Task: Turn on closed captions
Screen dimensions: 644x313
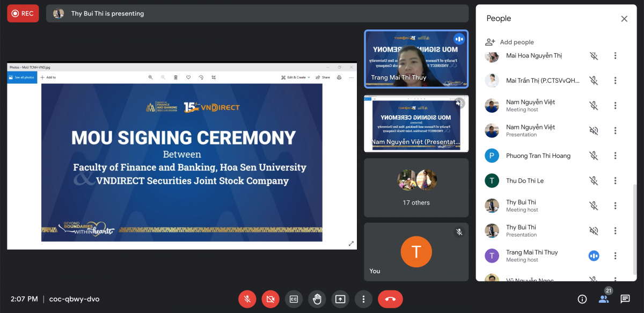Action: coord(294,299)
